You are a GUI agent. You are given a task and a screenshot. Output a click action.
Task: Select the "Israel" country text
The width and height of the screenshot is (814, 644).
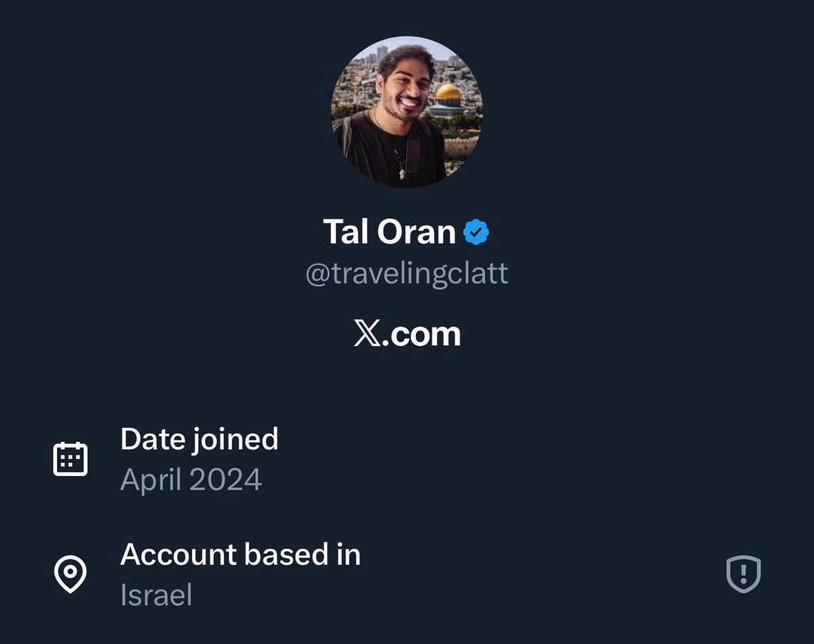pos(156,596)
